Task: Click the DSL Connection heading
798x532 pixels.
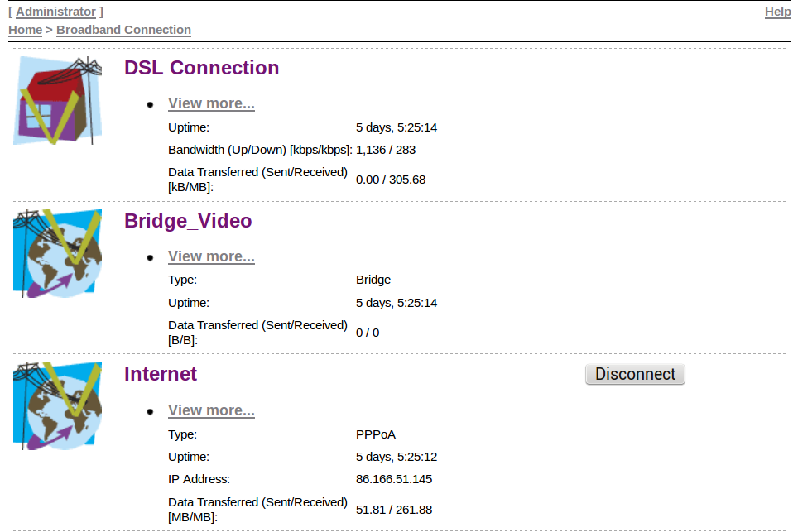Action: [x=201, y=68]
